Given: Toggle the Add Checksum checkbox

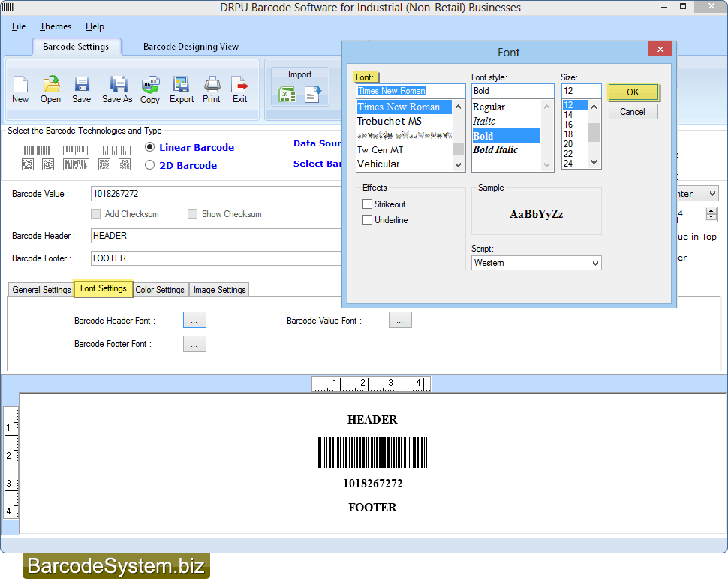Looking at the screenshot, I should pyautogui.click(x=95, y=214).
